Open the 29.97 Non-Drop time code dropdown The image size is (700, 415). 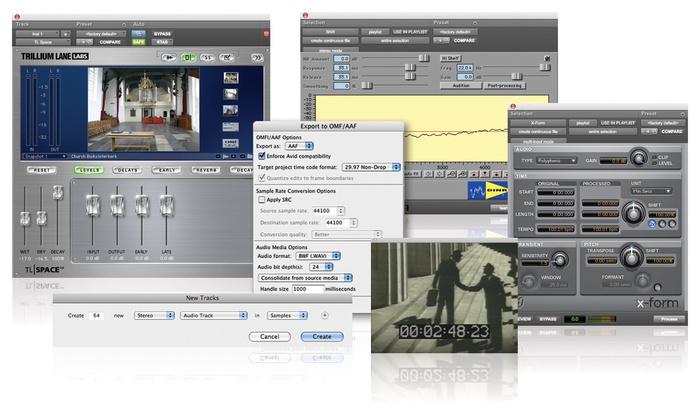coord(371,167)
